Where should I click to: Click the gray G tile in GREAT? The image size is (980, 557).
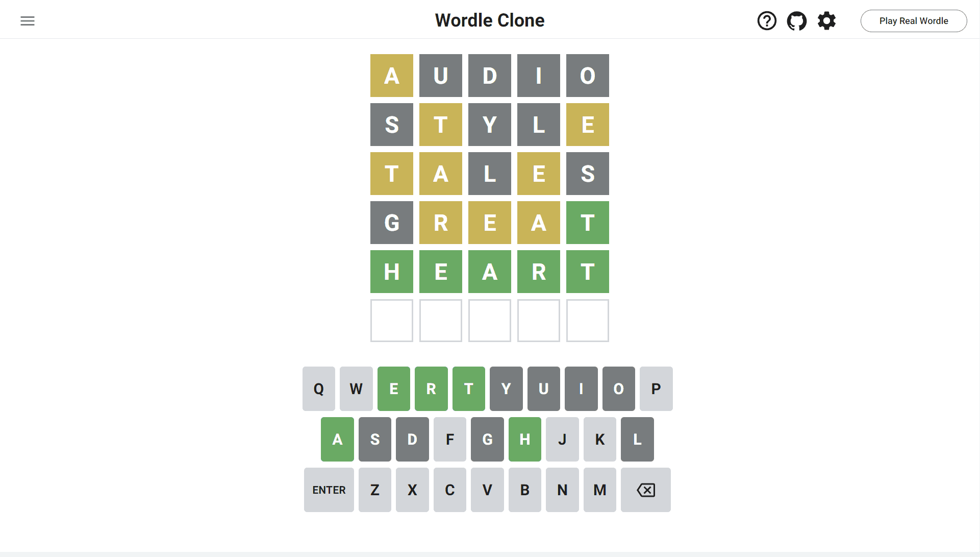(x=392, y=223)
